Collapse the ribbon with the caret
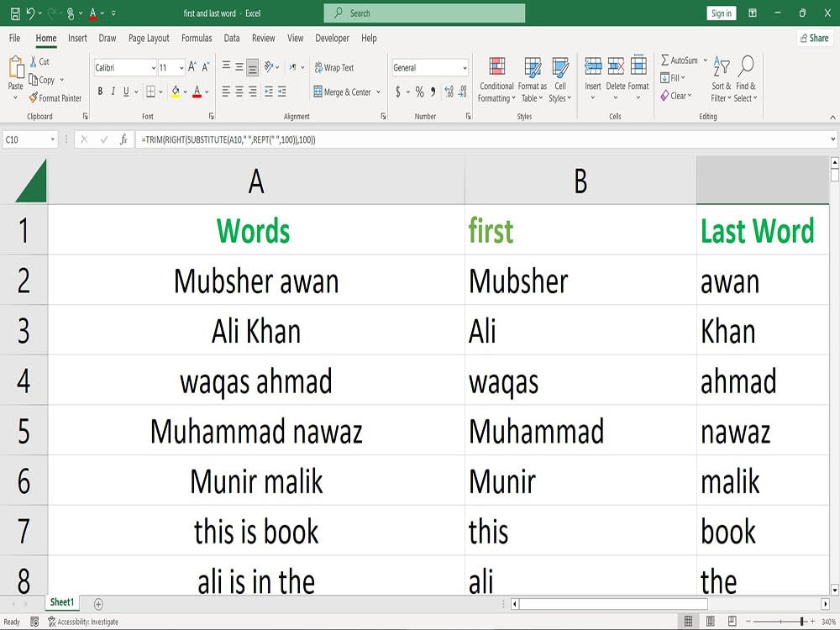Image resolution: width=840 pixels, height=630 pixels. point(832,117)
